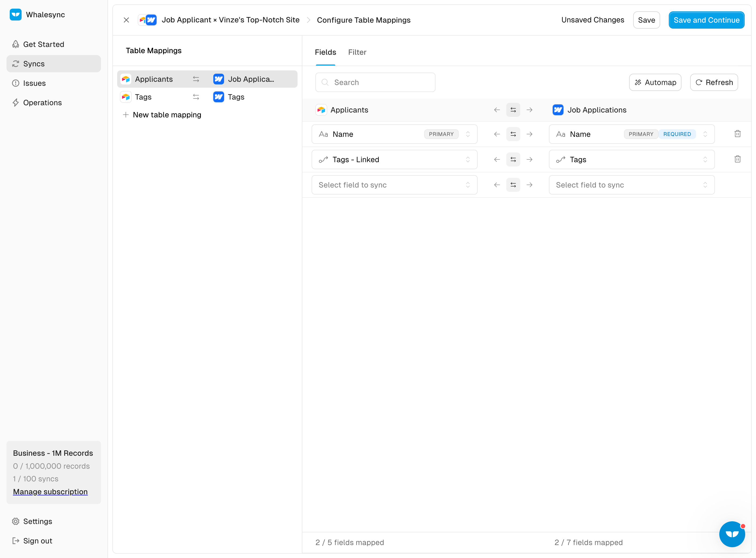The width and height of the screenshot is (756, 558).
Task: Open the Applicants Name field dropdown
Action: [394, 134]
